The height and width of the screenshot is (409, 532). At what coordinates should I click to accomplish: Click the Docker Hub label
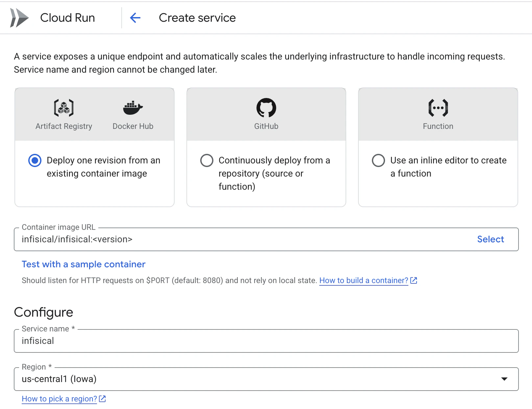click(133, 126)
